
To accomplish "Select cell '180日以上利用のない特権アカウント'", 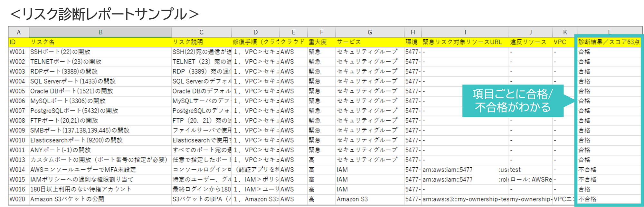I will coord(100,190).
